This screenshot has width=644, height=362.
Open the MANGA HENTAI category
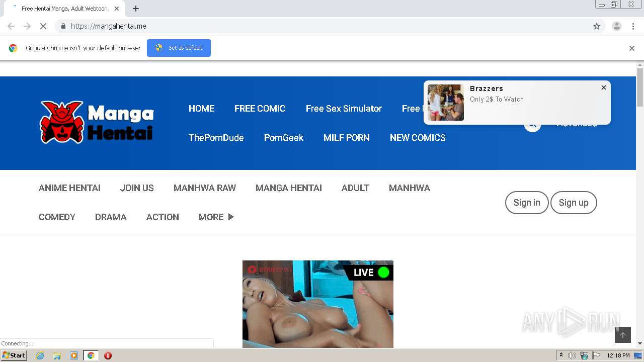tap(289, 188)
